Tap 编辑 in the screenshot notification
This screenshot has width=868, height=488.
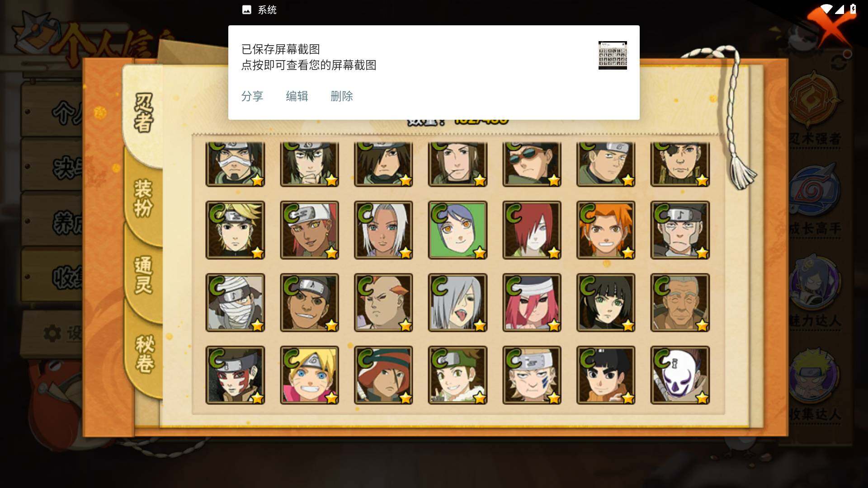pos(297,96)
